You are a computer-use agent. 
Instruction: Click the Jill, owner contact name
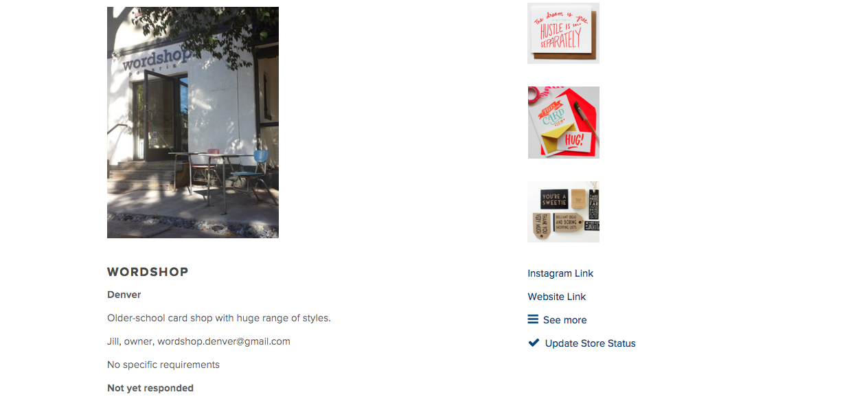coord(130,341)
